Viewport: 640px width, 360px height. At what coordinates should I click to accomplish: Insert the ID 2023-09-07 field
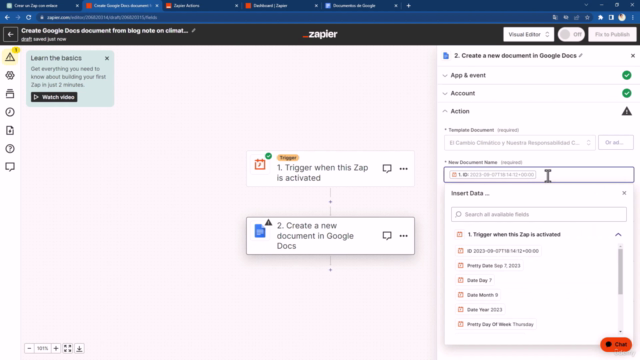click(498, 251)
